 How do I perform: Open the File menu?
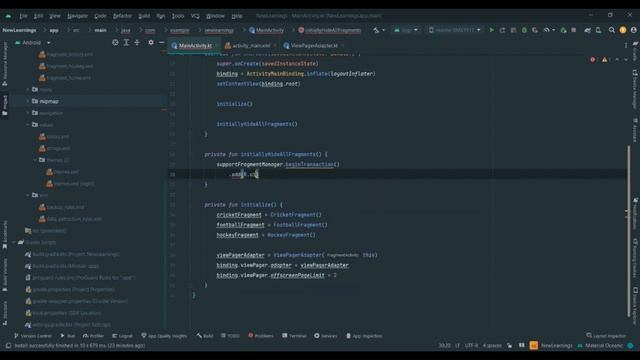click(x=23, y=16)
